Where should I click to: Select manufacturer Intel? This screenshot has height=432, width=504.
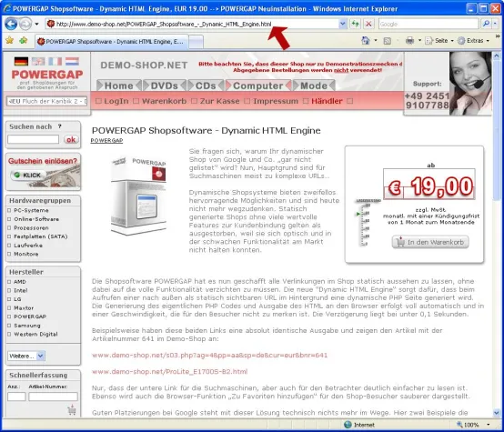(21, 290)
